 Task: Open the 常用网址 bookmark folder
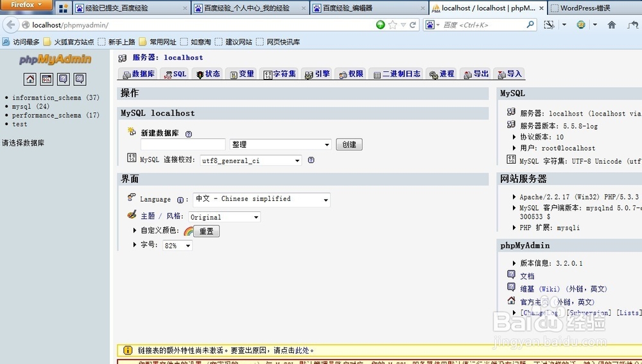[x=158, y=42]
